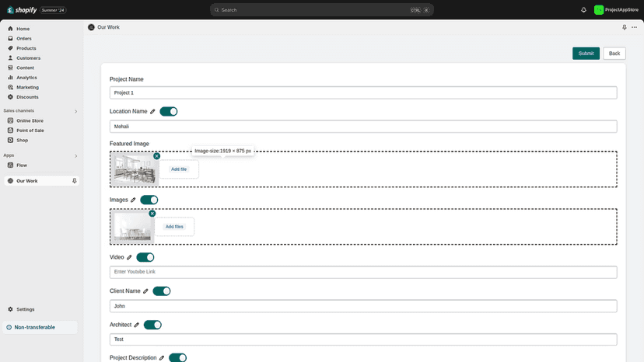Viewport: 644px width, 362px height.
Task: Click Add files in Images section
Action: pos(174,227)
